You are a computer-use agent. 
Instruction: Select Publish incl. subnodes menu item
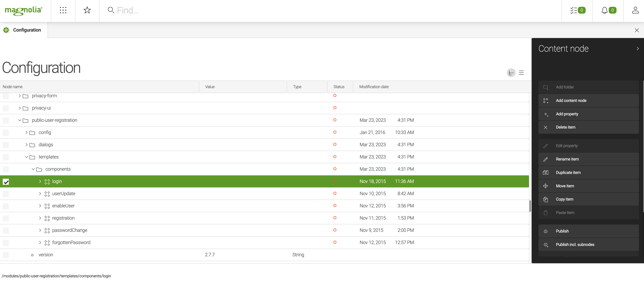[575, 244]
